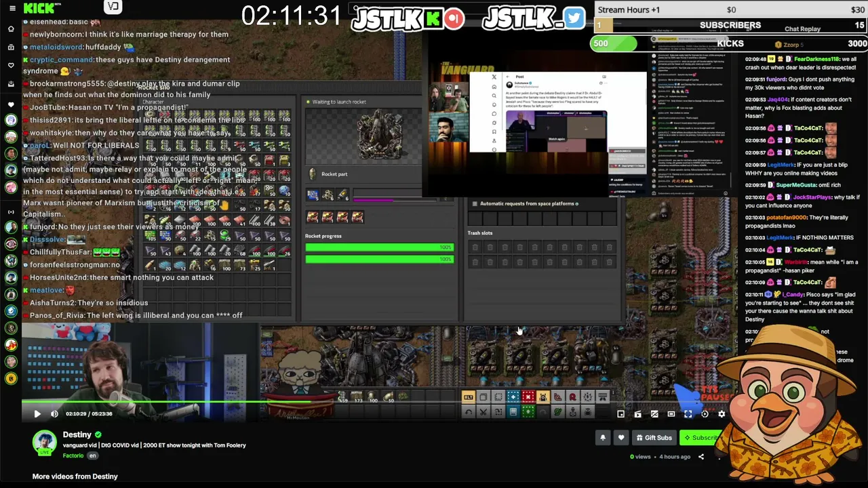Open the first followed channel avatar below the sidebar heart
This screenshot has width=868, height=488.
(x=11, y=120)
